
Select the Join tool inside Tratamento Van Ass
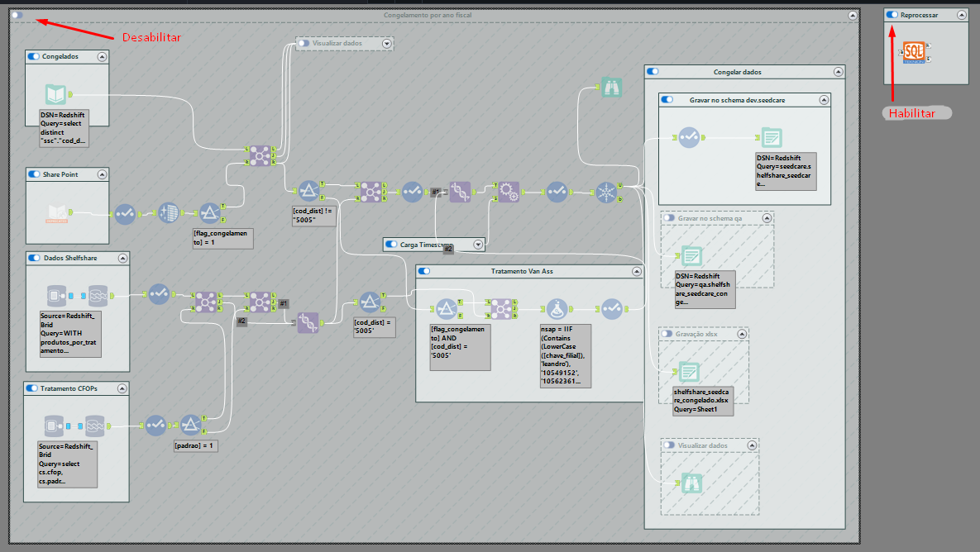501,308
